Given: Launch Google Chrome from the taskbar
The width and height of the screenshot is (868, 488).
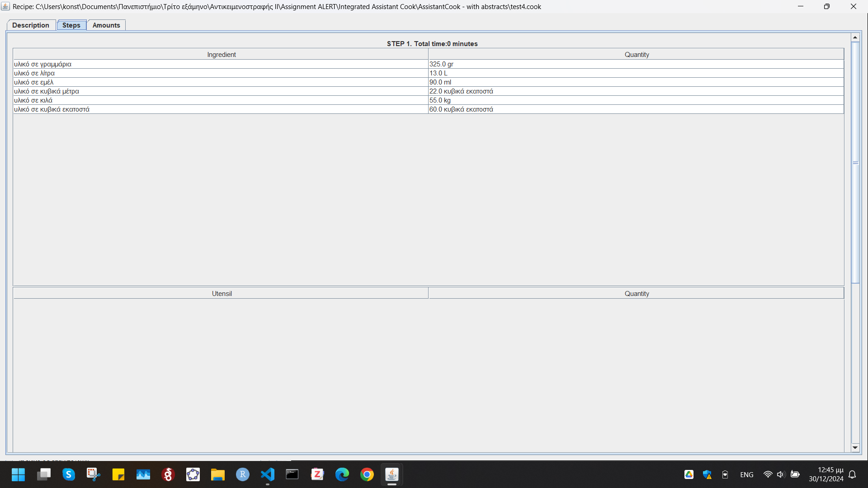Looking at the screenshot, I should point(367,474).
